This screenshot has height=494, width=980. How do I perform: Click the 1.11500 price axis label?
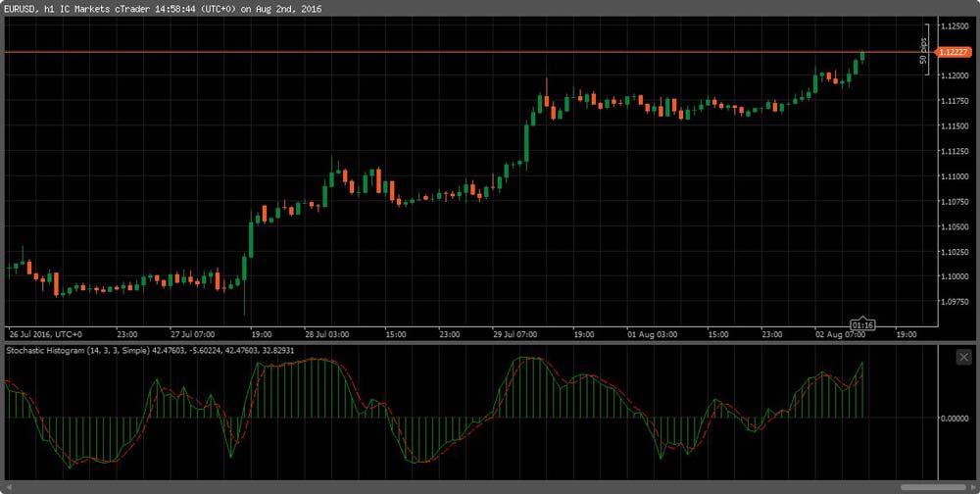pos(954,126)
